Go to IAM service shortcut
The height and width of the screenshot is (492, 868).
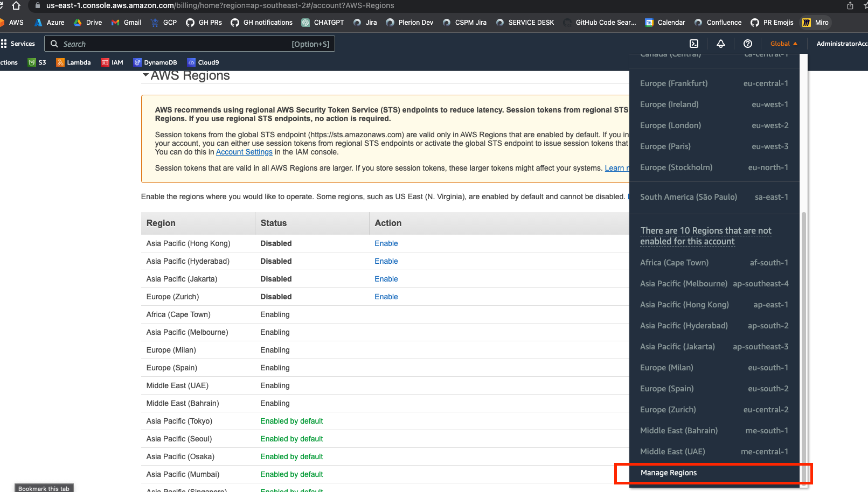[112, 62]
